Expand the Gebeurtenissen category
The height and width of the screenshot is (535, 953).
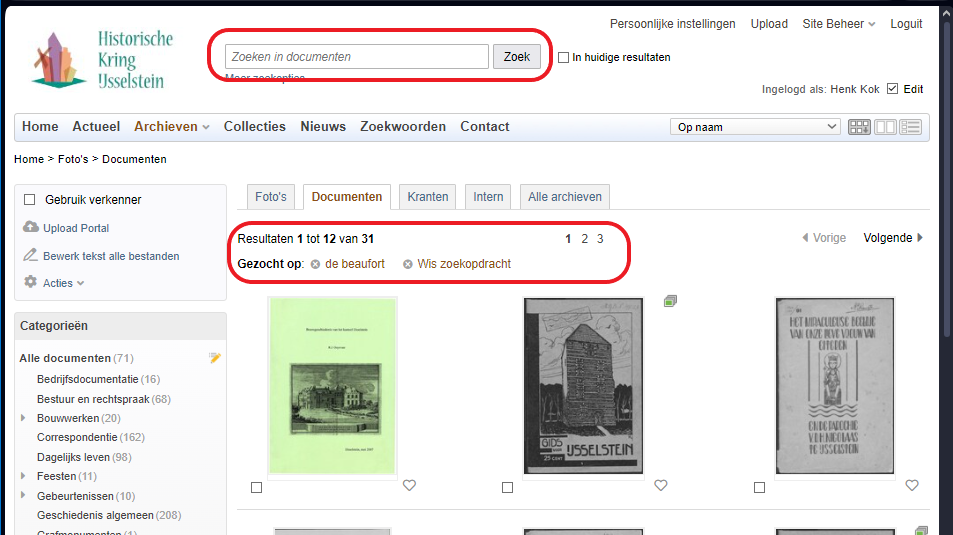pyautogui.click(x=23, y=495)
